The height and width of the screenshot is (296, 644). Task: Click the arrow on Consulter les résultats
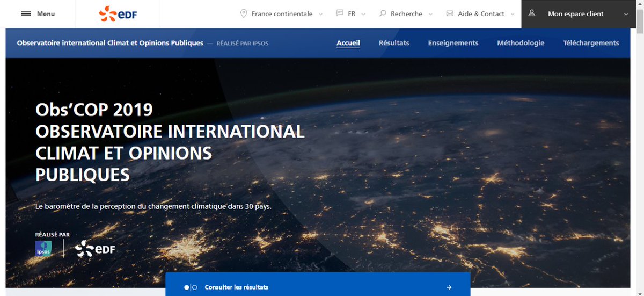449,287
